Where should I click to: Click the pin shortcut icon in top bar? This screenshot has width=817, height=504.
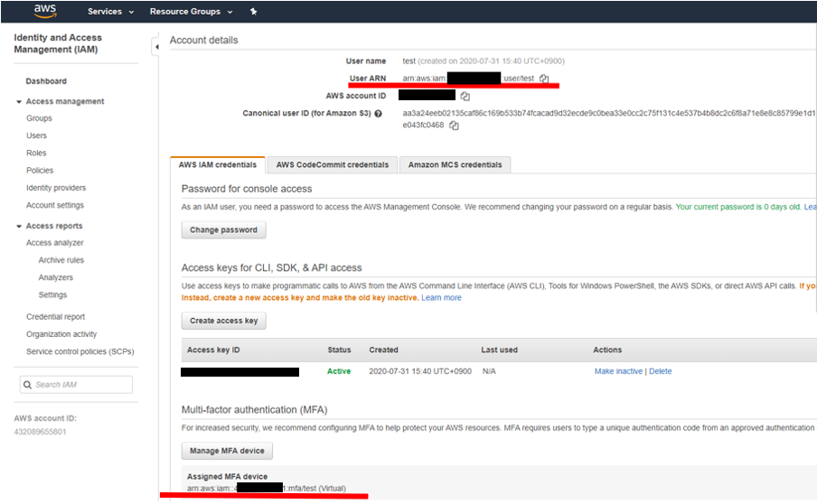(253, 12)
